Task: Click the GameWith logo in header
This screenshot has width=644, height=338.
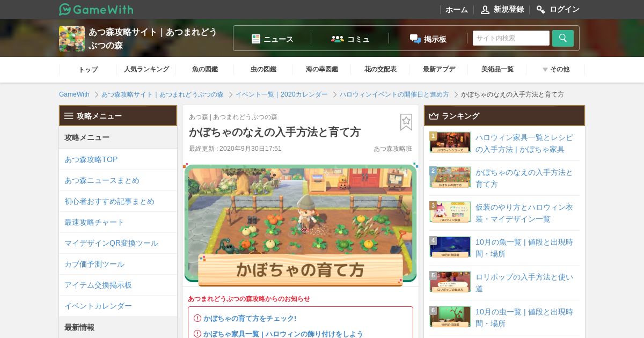Action: [x=96, y=9]
